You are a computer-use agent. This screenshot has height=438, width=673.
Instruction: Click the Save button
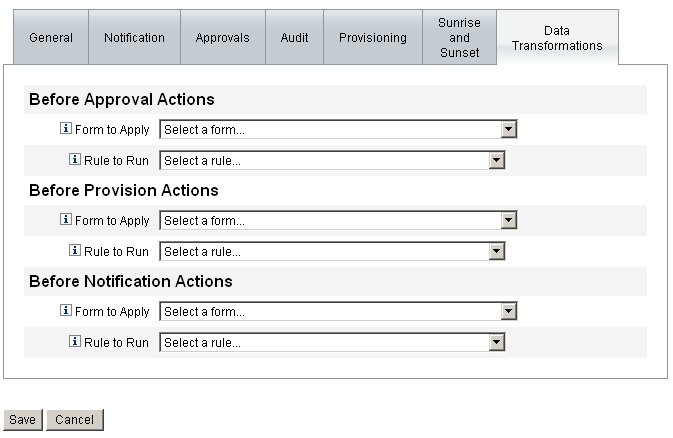22,420
